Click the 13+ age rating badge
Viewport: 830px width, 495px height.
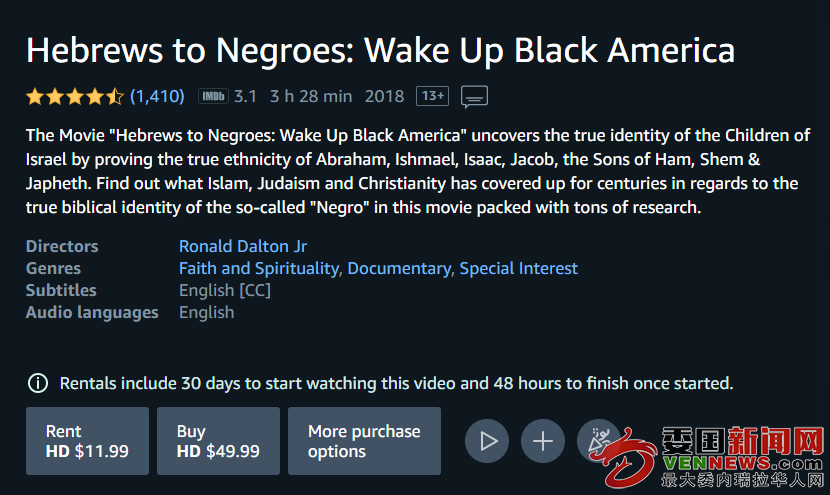(432, 96)
